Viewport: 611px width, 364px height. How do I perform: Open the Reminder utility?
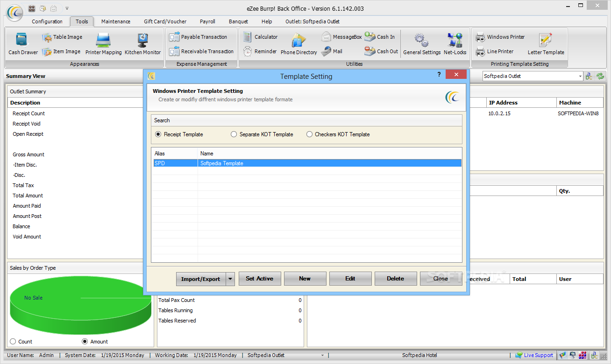(x=260, y=51)
